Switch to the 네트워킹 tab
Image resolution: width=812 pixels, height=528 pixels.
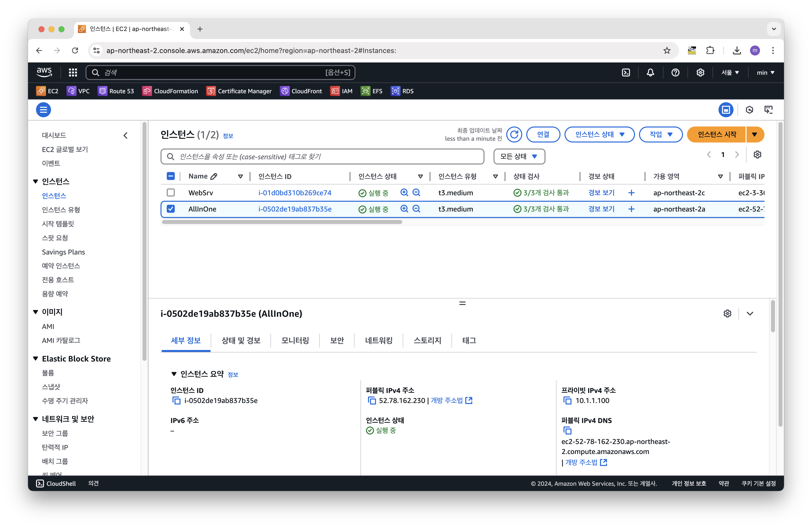tap(378, 340)
